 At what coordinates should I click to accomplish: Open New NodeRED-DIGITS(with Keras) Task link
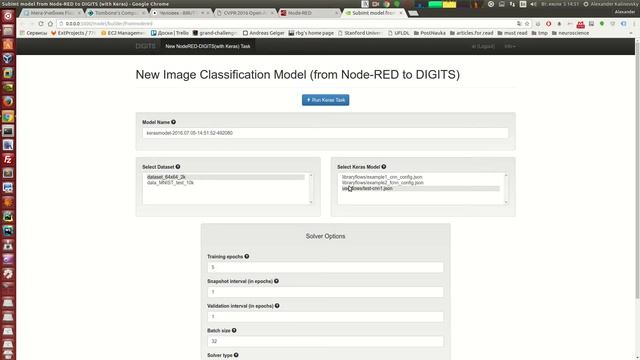pos(208,46)
